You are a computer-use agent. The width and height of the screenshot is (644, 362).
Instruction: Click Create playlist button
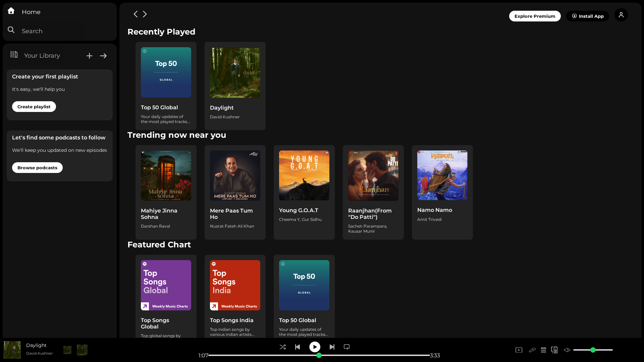(x=34, y=107)
